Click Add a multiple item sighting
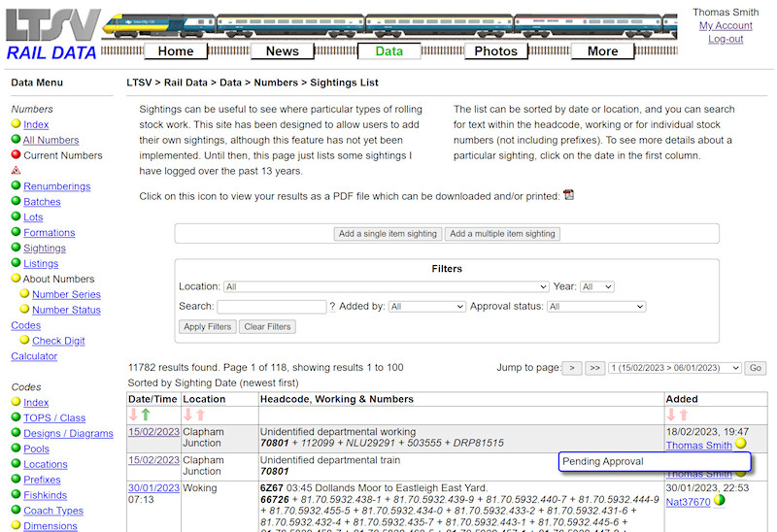 pos(502,234)
